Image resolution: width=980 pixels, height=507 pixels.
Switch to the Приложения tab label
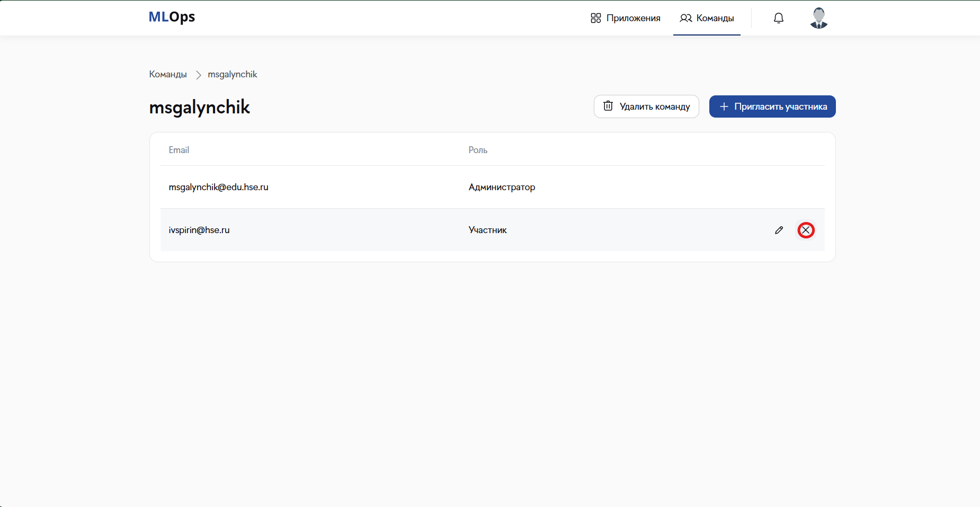click(x=633, y=18)
